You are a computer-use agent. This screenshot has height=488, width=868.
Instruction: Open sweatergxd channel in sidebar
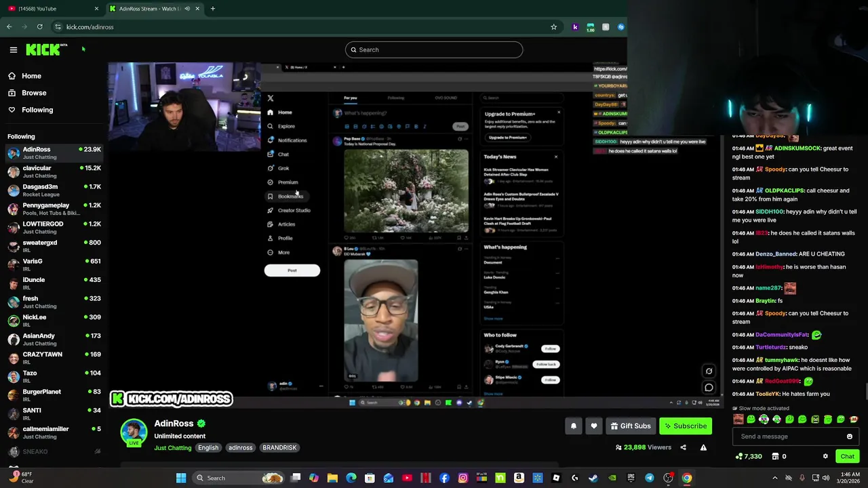54,246
